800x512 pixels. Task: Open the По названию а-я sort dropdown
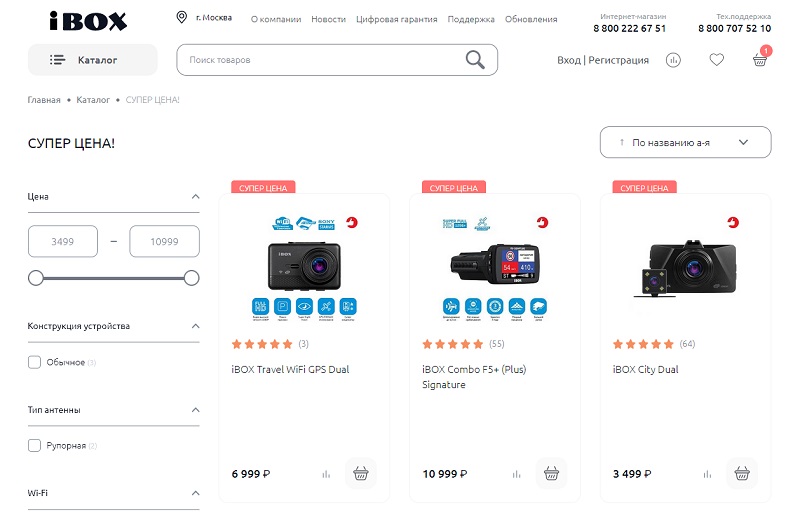(685, 142)
